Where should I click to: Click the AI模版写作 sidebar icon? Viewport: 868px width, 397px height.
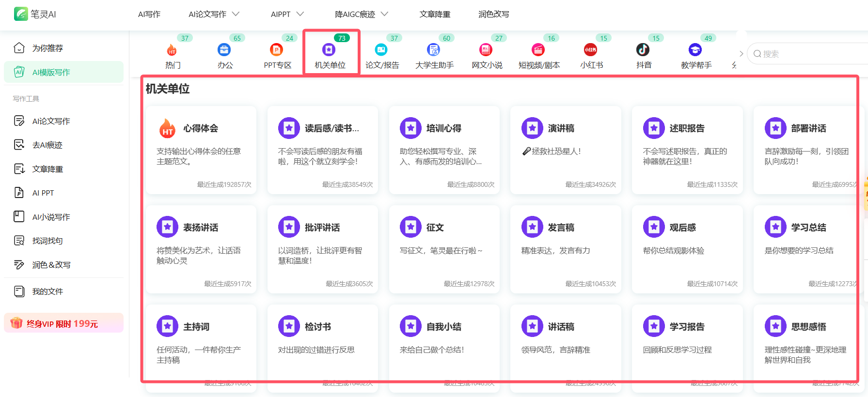pos(19,72)
